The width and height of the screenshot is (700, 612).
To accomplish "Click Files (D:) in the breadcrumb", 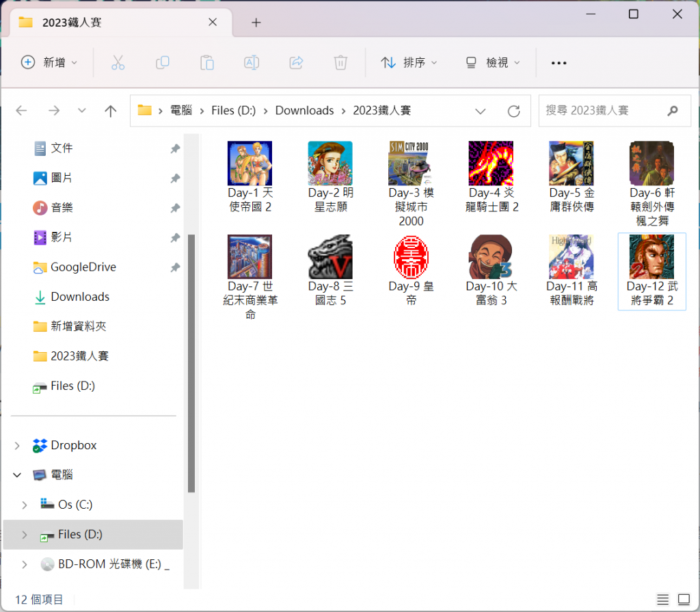I will (x=234, y=110).
